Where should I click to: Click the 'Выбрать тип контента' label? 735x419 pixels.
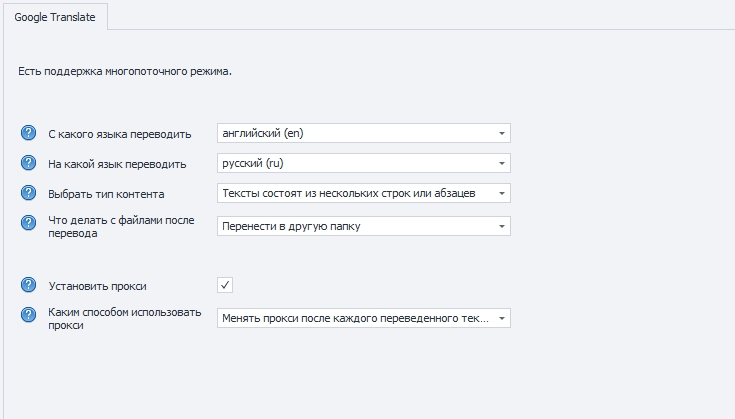point(106,194)
